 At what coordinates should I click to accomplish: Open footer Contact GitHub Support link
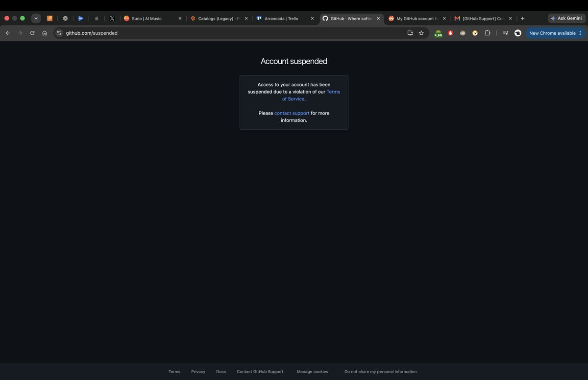pyautogui.click(x=260, y=372)
